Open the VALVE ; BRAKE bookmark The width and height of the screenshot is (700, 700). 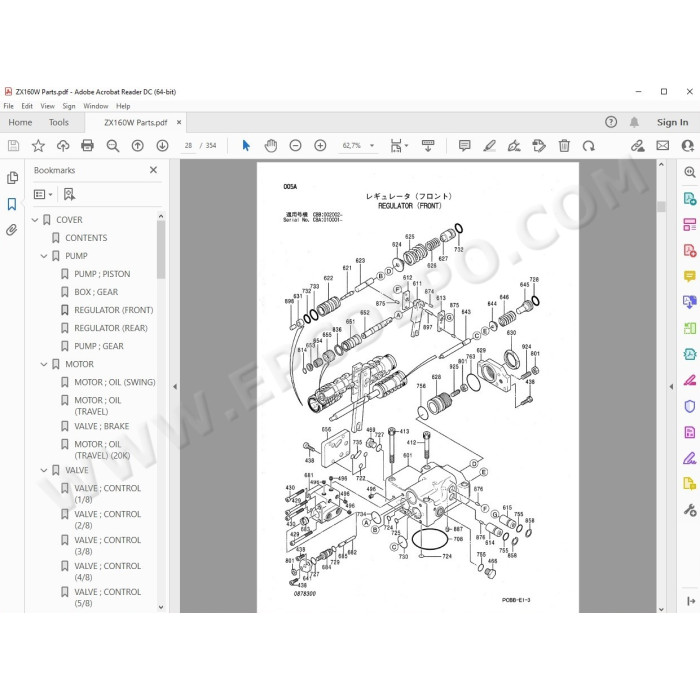tap(102, 426)
